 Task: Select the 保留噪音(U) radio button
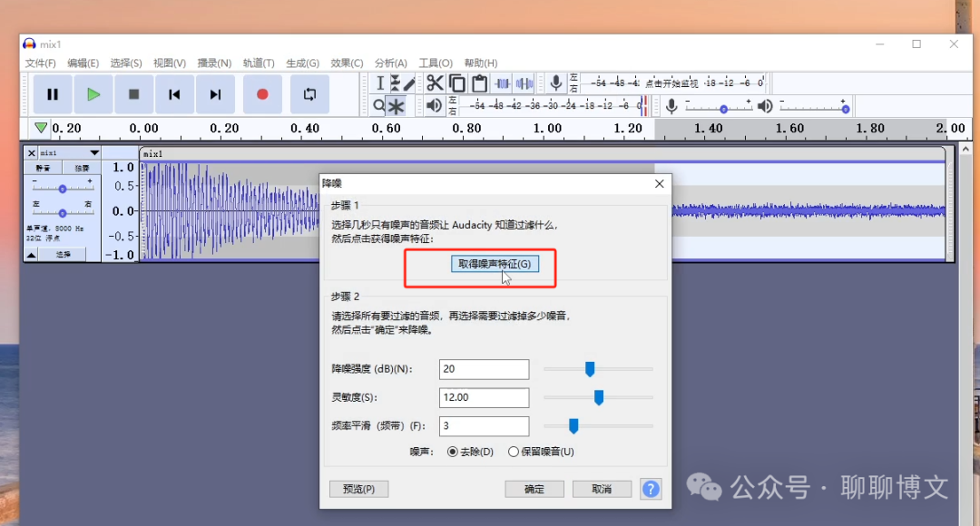514,452
